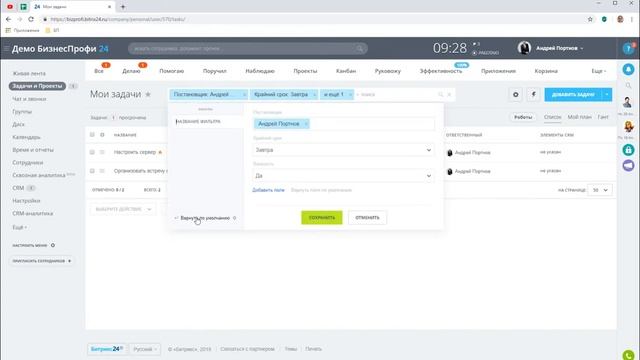Open the Корзина tab

coord(546,71)
